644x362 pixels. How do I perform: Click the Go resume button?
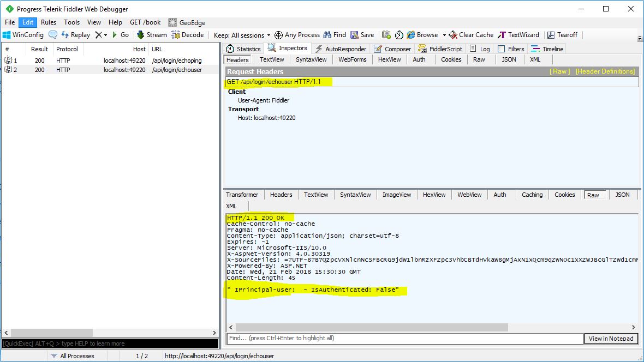(120, 35)
